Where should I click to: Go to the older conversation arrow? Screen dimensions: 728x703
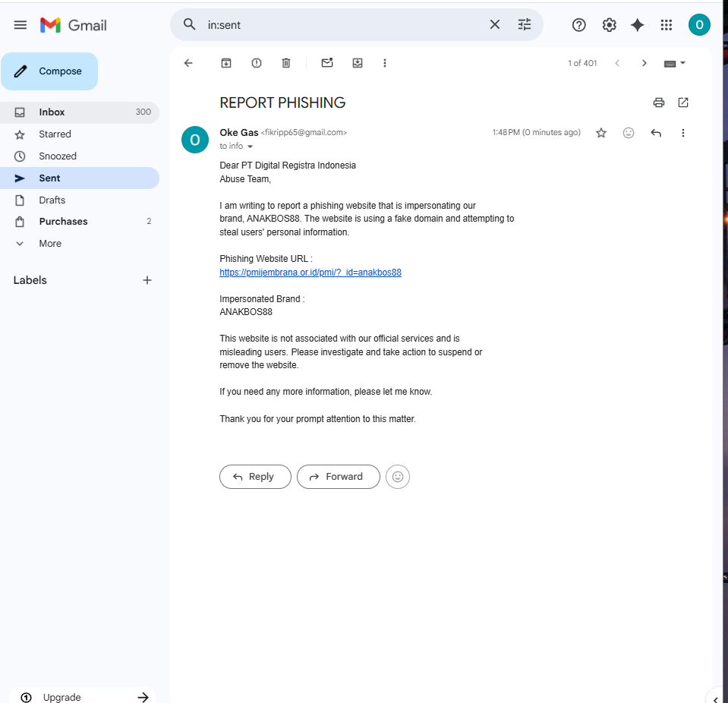[644, 63]
